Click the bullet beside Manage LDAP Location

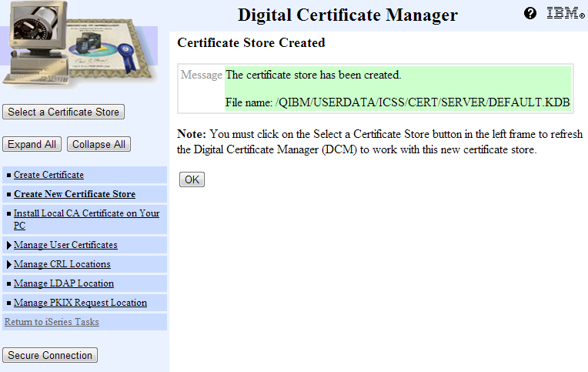tap(9, 283)
